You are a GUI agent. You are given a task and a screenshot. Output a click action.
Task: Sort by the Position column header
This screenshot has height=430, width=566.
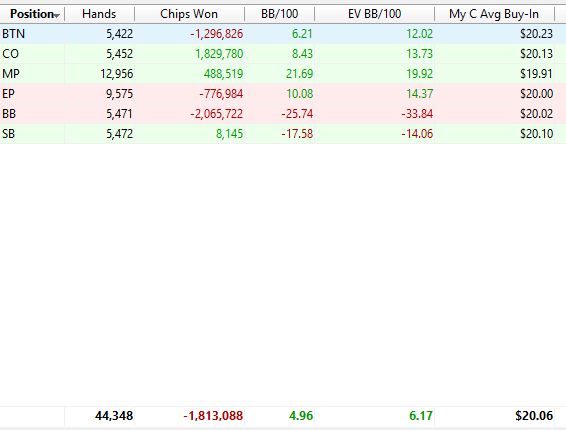[x=32, y=14]
